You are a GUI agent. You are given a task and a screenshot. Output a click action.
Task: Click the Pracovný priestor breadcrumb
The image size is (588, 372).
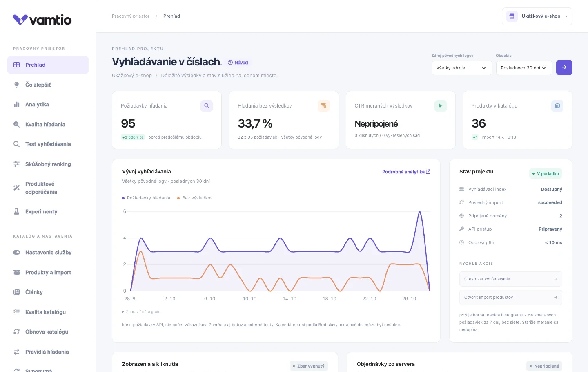click(x=131, y=16)
